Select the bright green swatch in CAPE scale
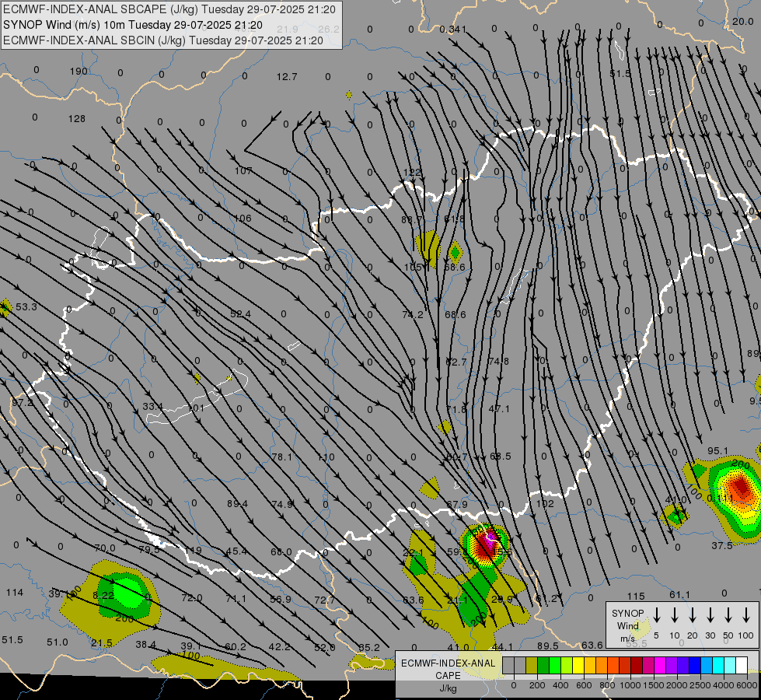Viewport: 761px width, 700px height. pos(555,666)
